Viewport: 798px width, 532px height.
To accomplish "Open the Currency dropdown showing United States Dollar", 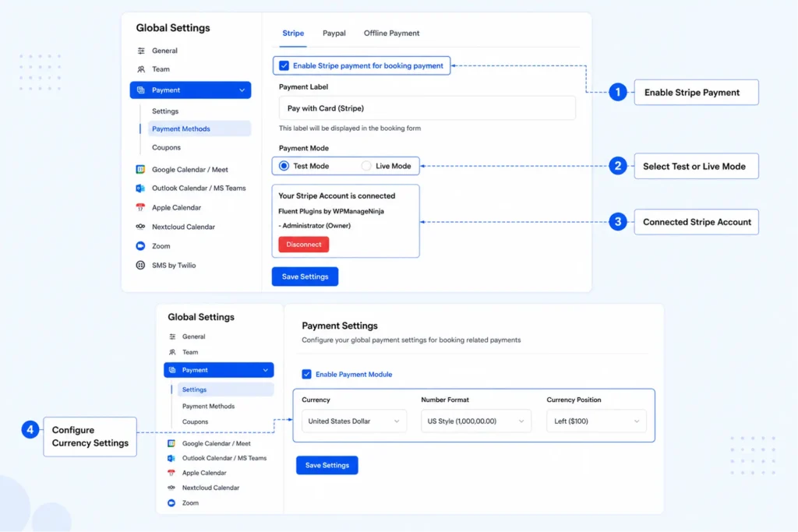I will pyautogui.click(x=355, y=421).
